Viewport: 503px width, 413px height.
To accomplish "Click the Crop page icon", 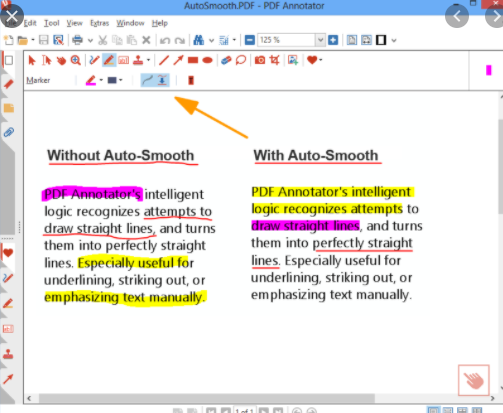I will click(274, 60).
